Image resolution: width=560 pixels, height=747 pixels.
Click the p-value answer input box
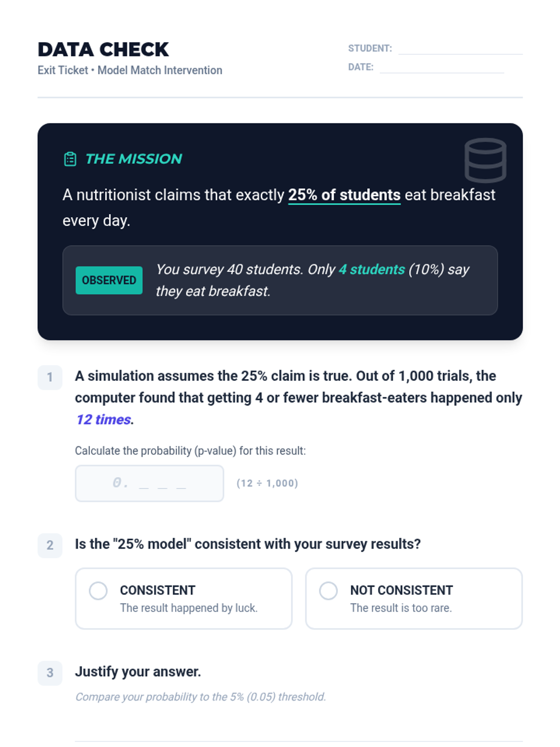coord(149,483)
